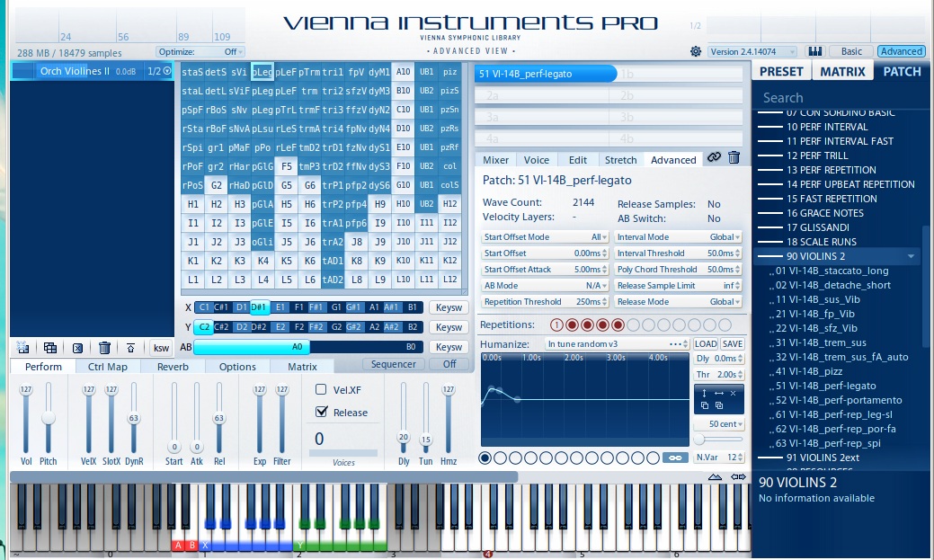Click the double arrow icon above keyboard
Viewport: 934px width, 560px height.
(739, 476)
